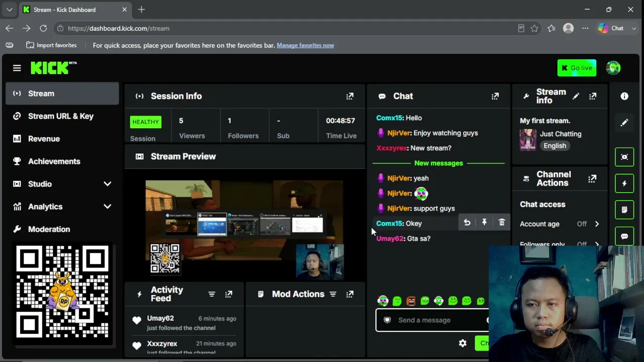Follow the Manage favorites now link
The height and width of the screenshot is (362, 644).
pos(305,45)
